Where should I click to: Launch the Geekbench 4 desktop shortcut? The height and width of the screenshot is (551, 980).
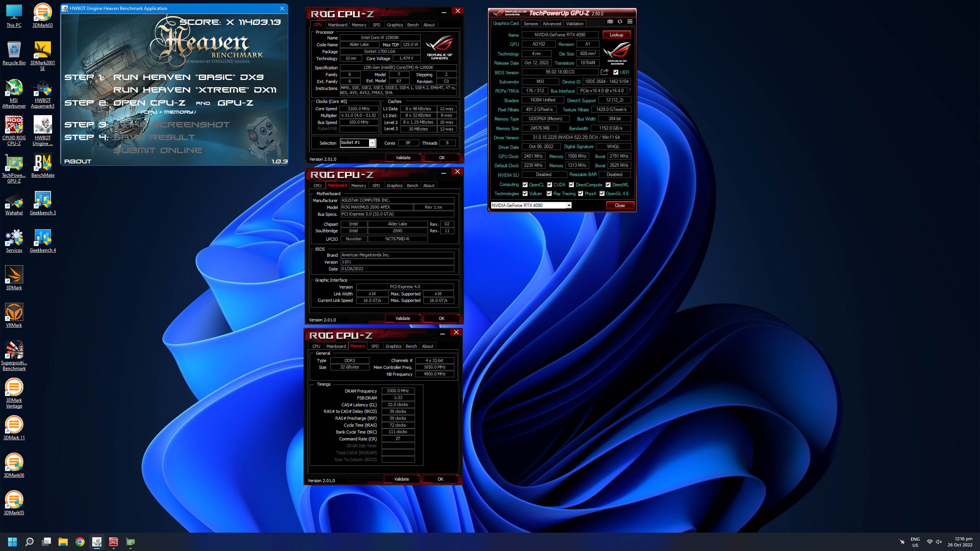click(42, 240)
